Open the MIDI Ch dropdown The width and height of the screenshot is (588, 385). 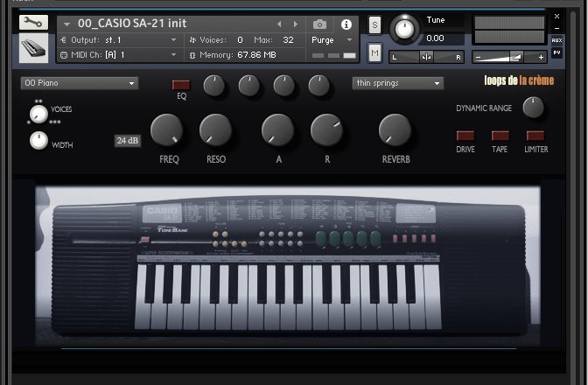tap(118, 55)
